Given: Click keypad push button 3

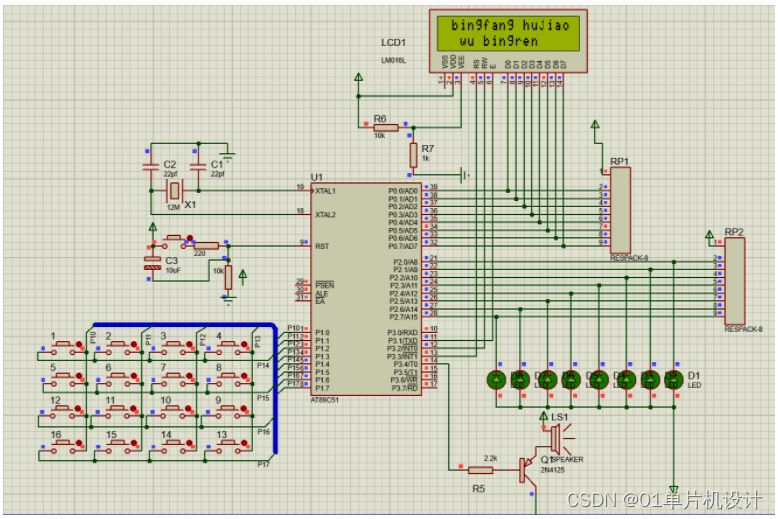Looking at the screenshot, I should click(173, 347).
